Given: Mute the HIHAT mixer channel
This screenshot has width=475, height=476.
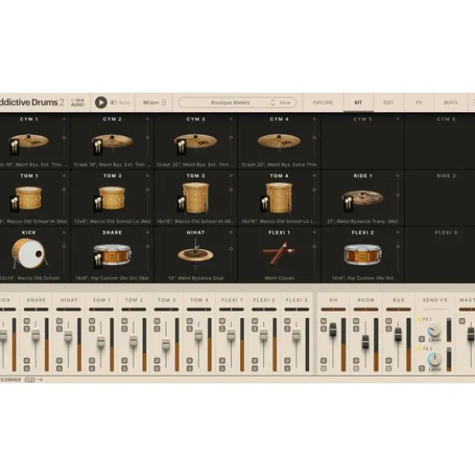Looking at the screenshot, I should [x=60, y=321].
